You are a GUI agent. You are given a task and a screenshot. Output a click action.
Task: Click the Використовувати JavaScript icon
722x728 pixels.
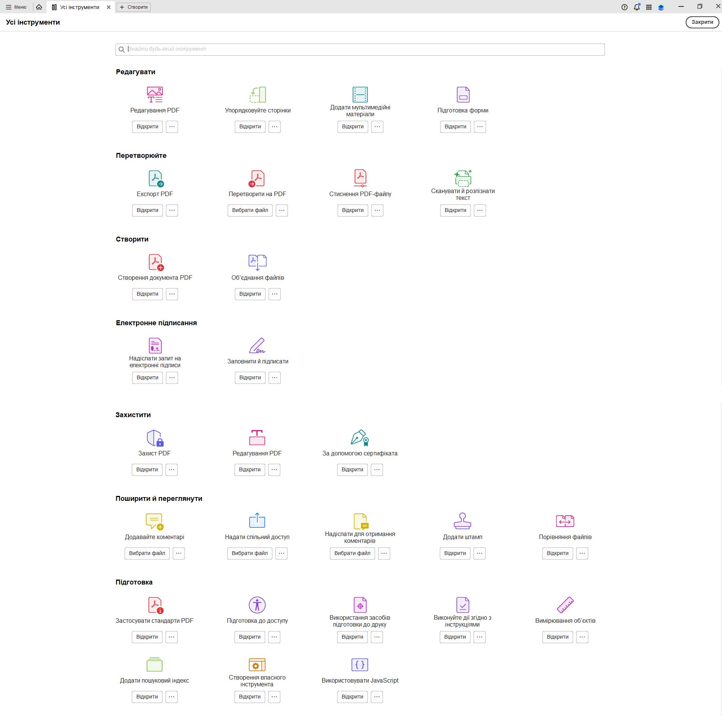[x=359, y=665]
